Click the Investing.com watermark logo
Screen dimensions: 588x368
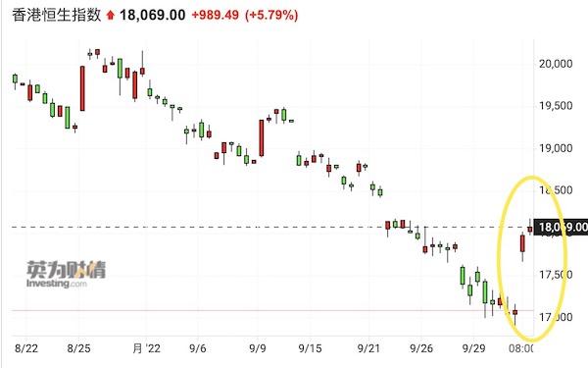pyautogui.click(x=66, y=274)
